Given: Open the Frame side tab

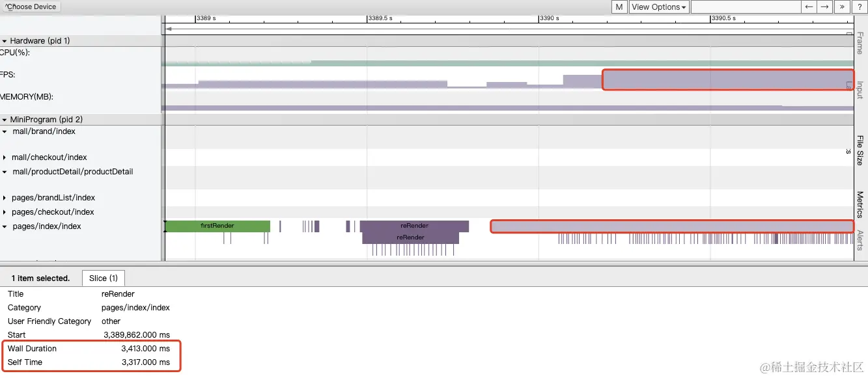Looking at the screenshot, I should coord(860,42).
